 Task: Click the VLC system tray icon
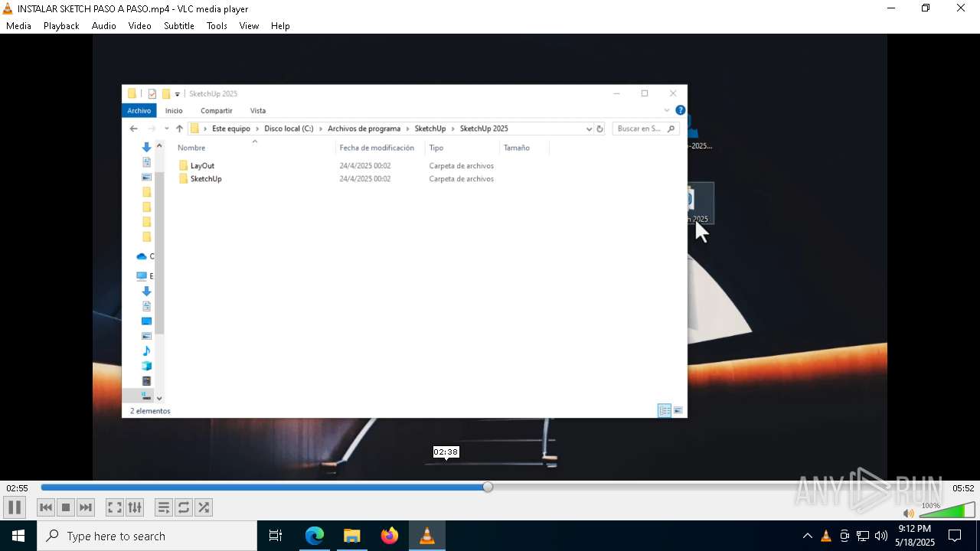coord(826,536)
